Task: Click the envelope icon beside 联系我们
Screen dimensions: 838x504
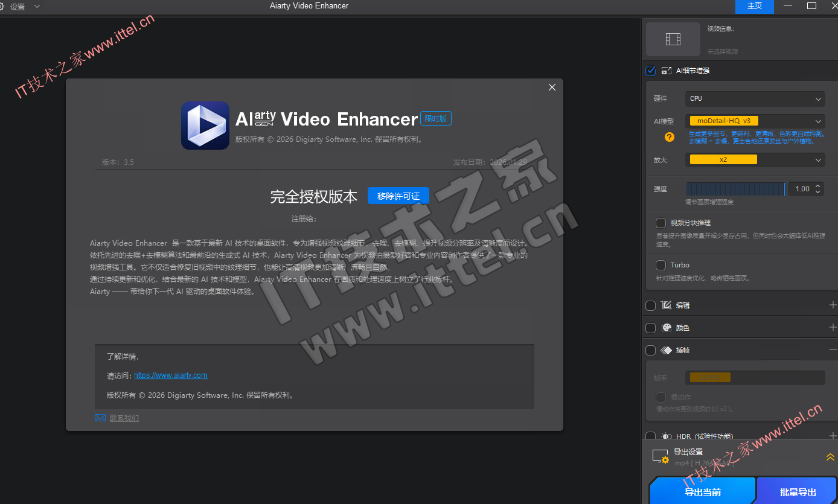Action: 100,418
